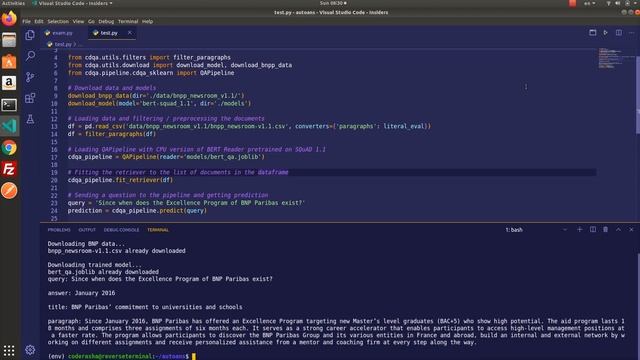This screenshot has width=640, height=360.
Task: Launch Google Chrome from the dock
Action: click(x=9, y=148)
